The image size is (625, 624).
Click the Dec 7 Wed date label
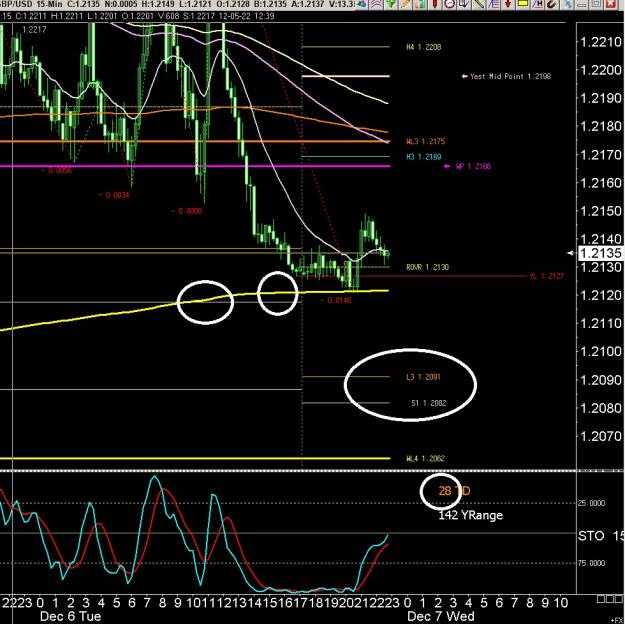(x=441, y=616)
